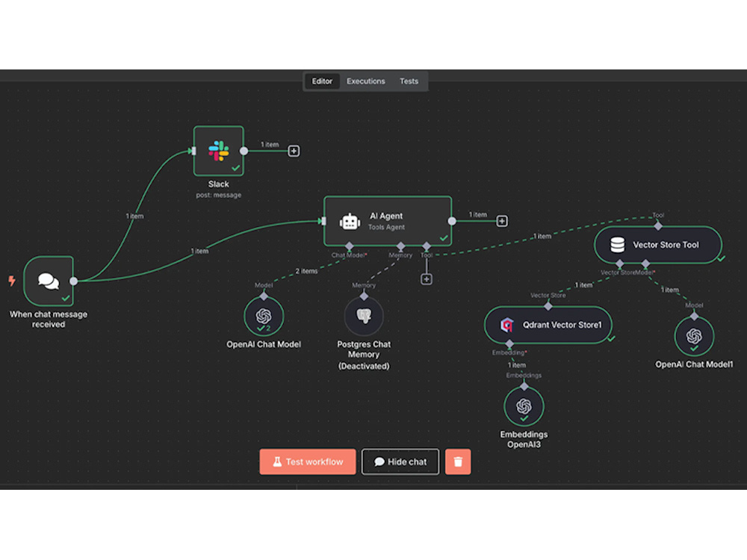Click the AI Agent input connector

(x=323, y=221)
